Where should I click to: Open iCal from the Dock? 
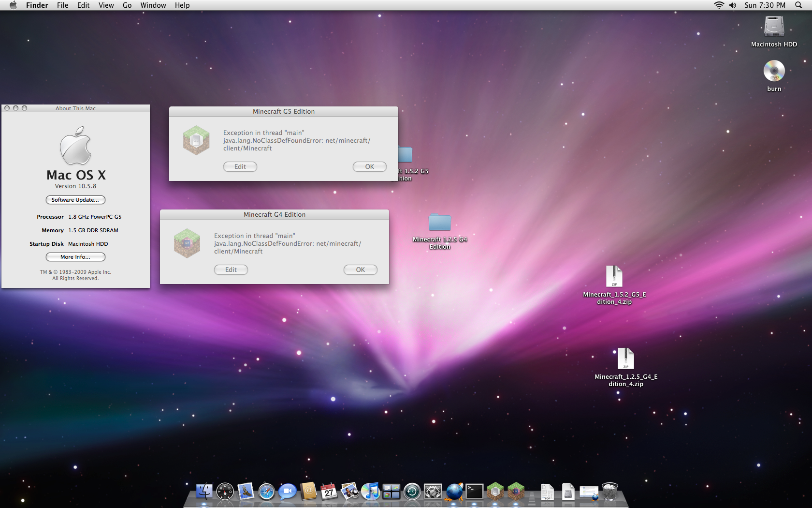coord(329,491)
